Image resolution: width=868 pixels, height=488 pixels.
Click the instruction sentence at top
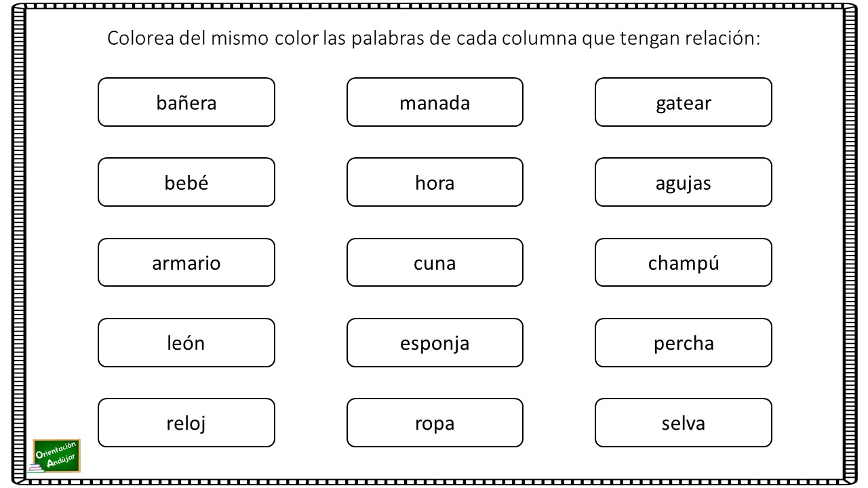435,39
